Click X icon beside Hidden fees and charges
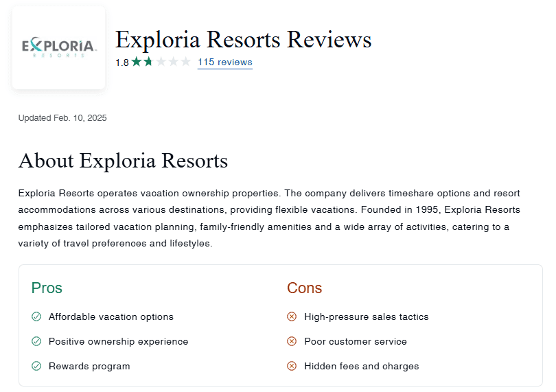 pos(292,366)
